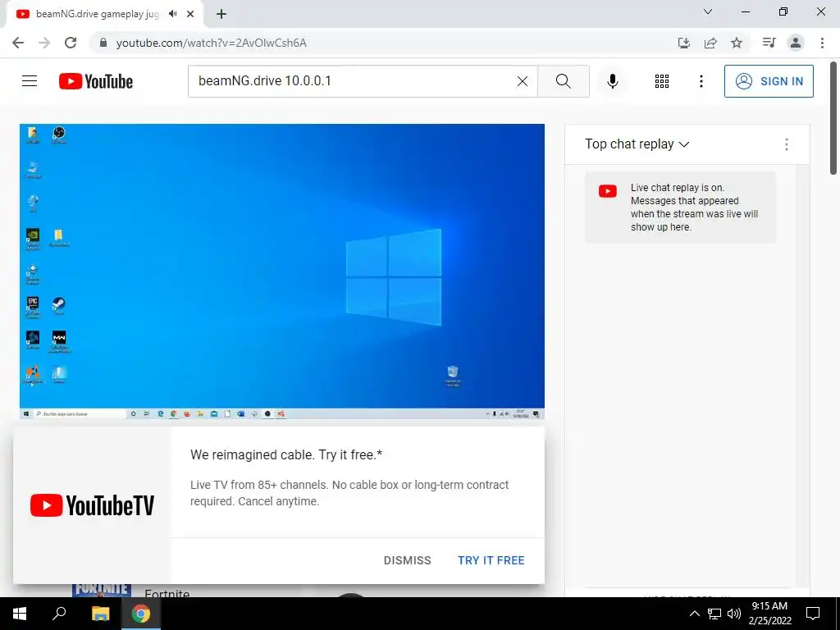Image resolution: width=840 pixels, height=630 pixels.
Task: Open the volume tray icon
Action: coord(734,614)
